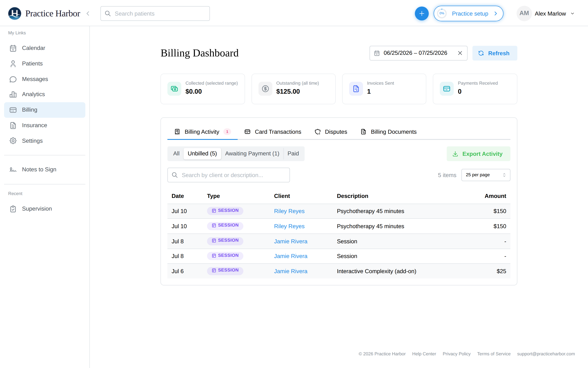
Task: Click the Billing Activity badge showing 1
Action: coord(227,132)
